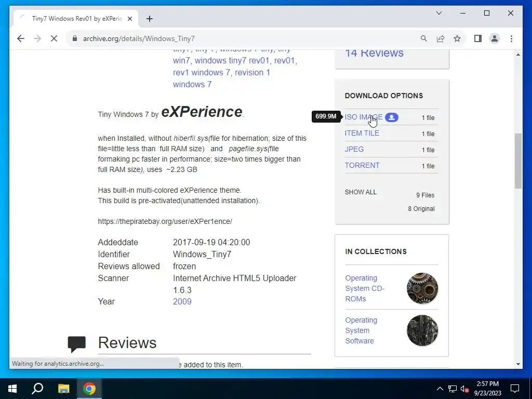Open the Chrome profile avatar icon
This screenshot has height=399, width=532.
click(495, 38)
